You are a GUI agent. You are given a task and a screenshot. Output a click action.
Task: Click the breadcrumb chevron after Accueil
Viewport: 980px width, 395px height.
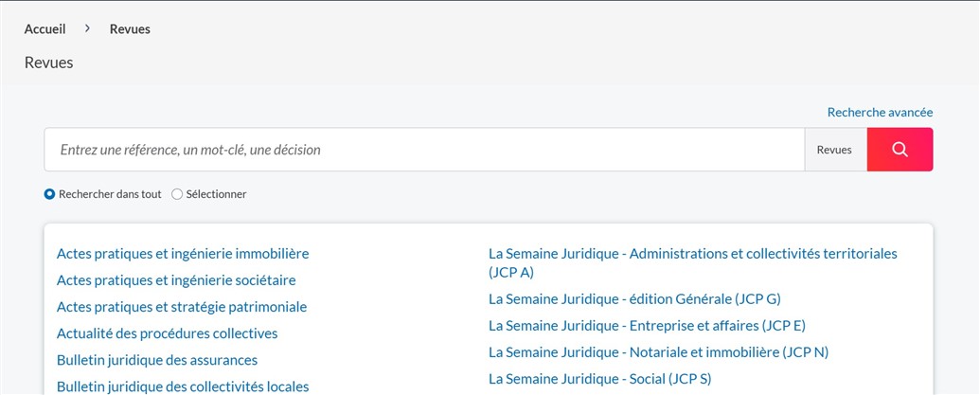87,28
